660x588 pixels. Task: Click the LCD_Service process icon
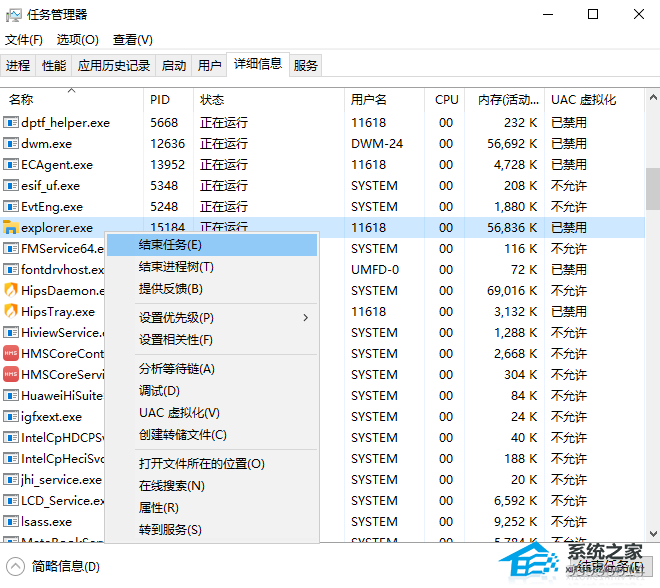point(11,500)
